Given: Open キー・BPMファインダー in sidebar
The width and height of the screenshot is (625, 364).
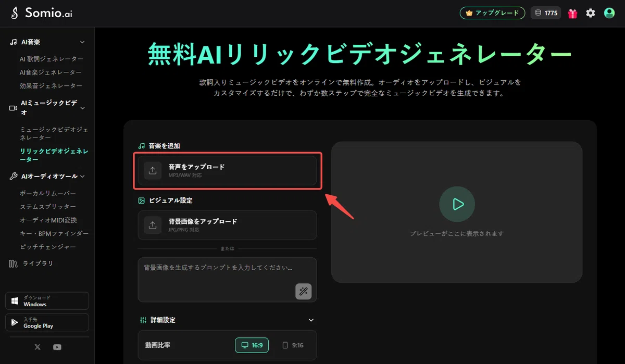Looking at the screenshot, I should (x=54, y=233).
